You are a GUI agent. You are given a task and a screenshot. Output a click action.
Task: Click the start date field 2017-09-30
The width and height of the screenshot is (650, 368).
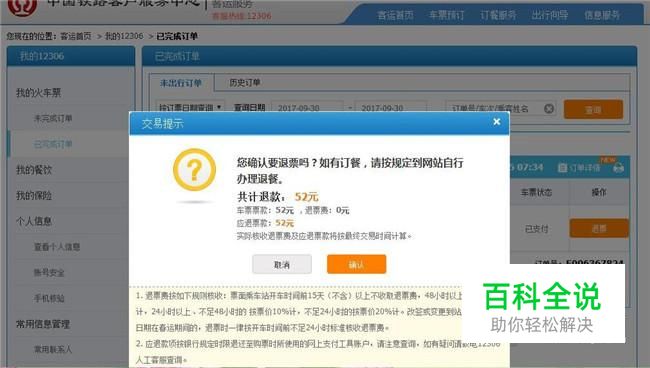(307, 107)
